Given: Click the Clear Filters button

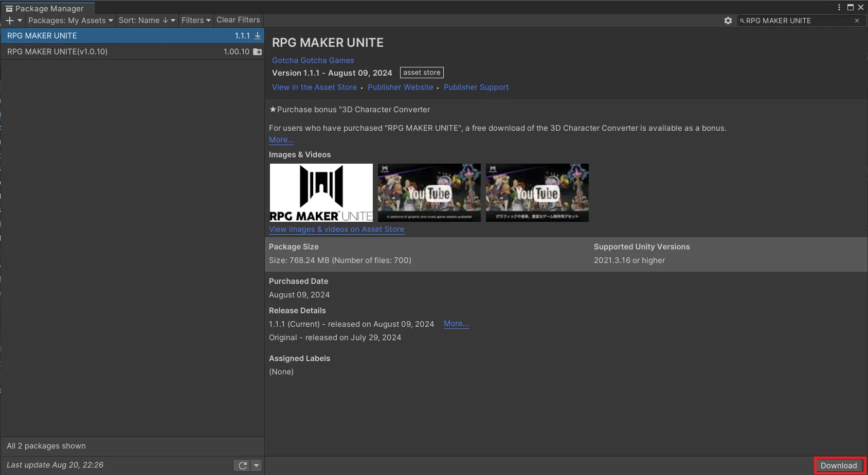Looking at the screenshot, I should pyautogui.click(x=238, y=20).
